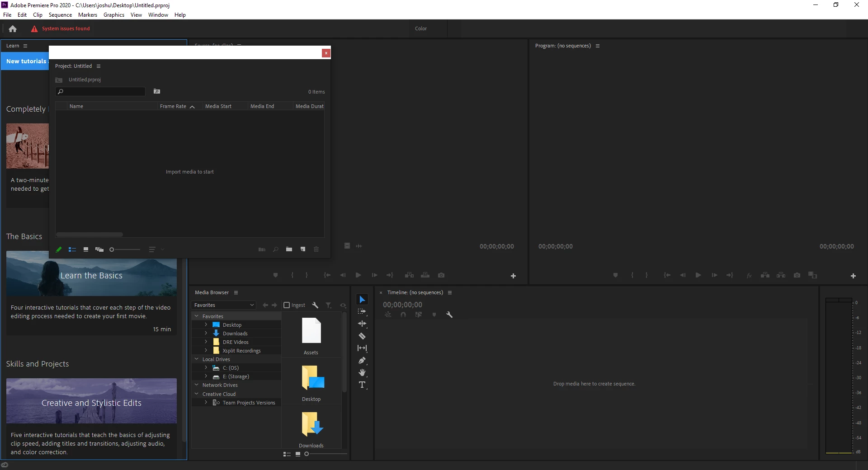Select the Hand tool
This screenshot has height=470, width=868.
coord(362,372)
